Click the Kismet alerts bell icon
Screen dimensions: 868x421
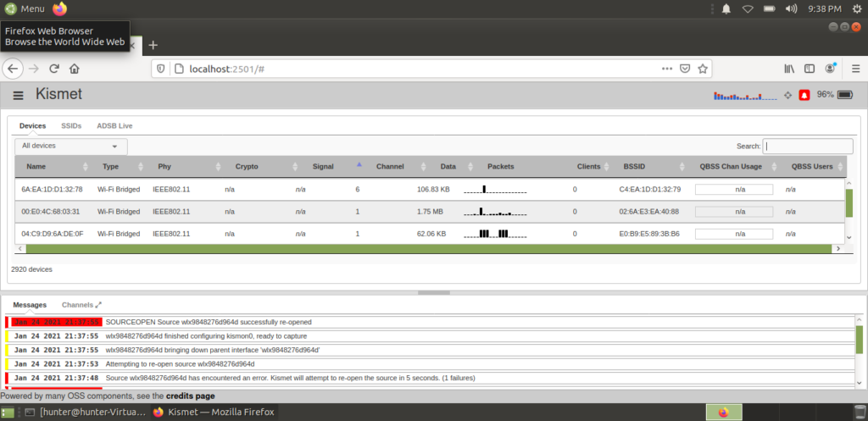coord(804,95)
